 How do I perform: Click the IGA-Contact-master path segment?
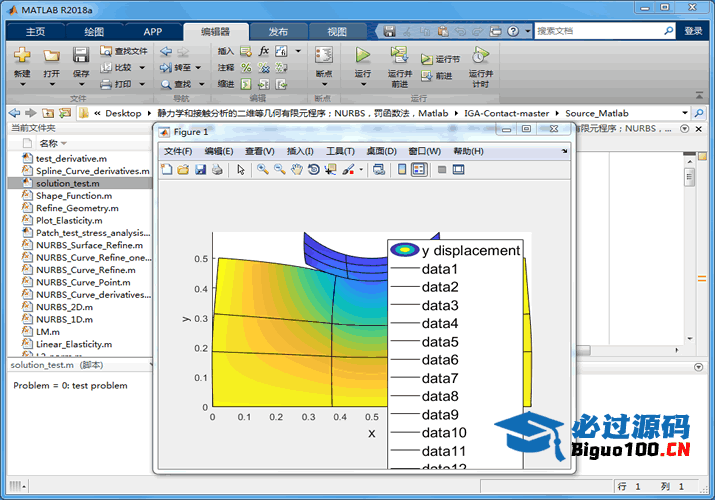pos(507,113)
